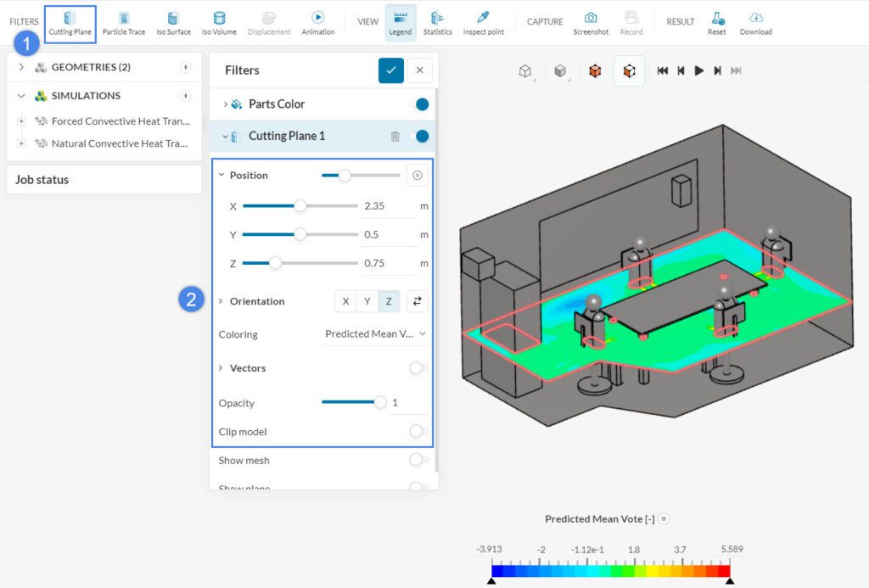
Task: Switch to the Legend view option
Action: (400, 21)
